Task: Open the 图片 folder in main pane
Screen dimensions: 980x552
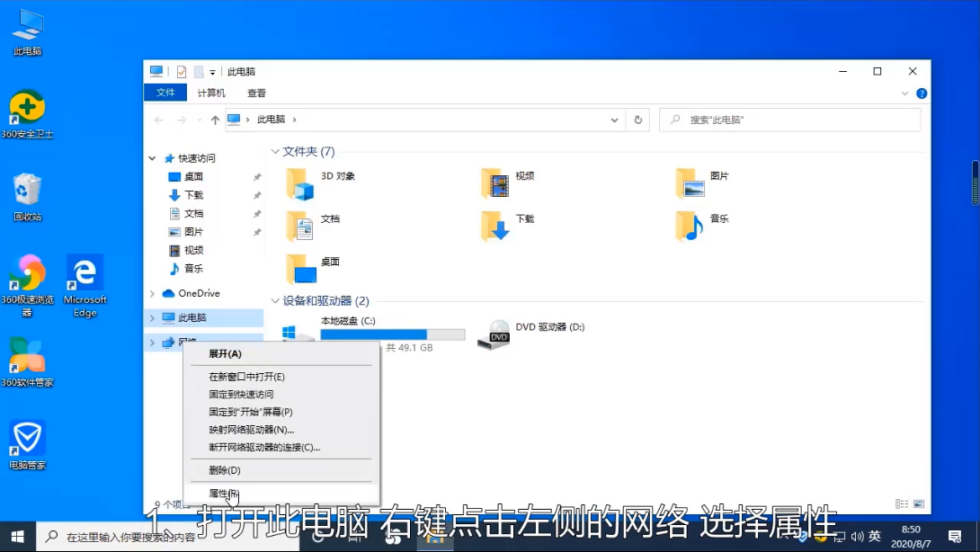Action: [702, 183]
